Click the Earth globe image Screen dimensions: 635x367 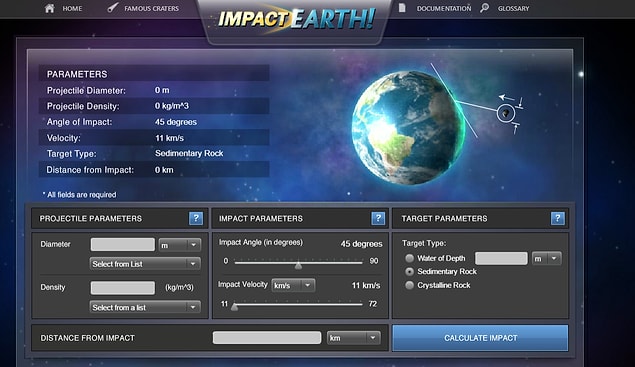click(x=408, y=128)
